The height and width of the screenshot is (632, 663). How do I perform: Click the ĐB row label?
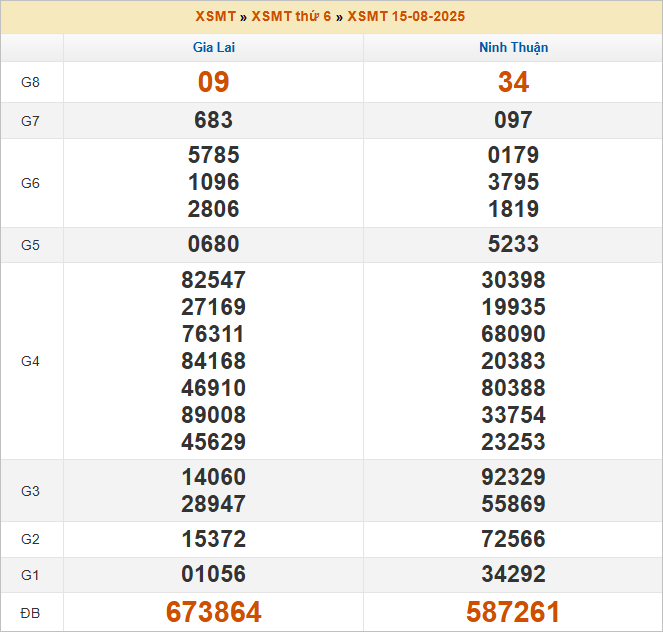tap(30, 613)
